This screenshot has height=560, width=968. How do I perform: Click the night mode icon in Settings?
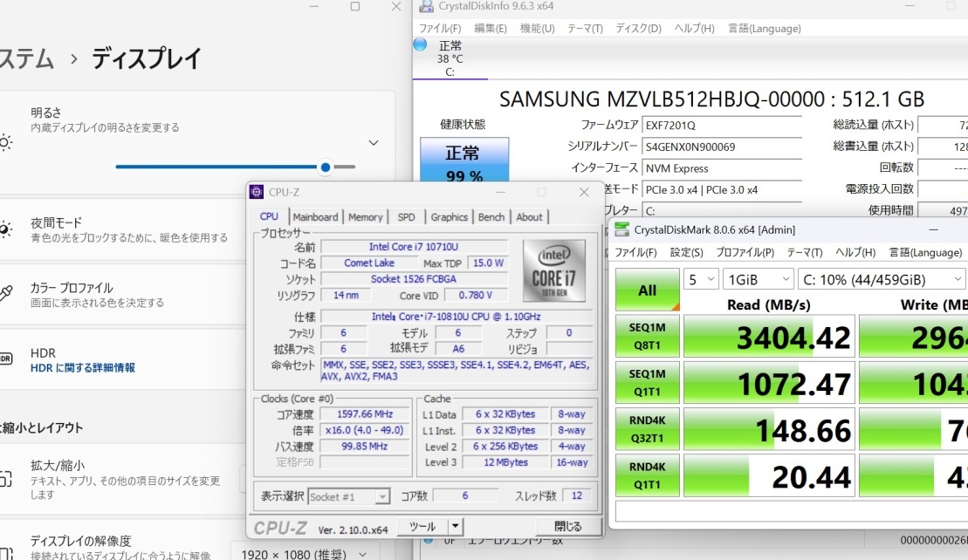click(x=5, y=229)
